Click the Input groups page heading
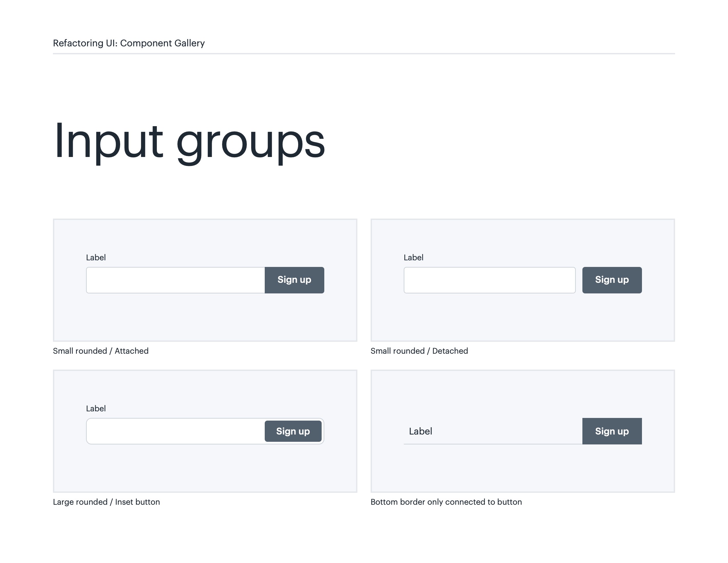Screen dimensions: 728x563 (189, 142)
